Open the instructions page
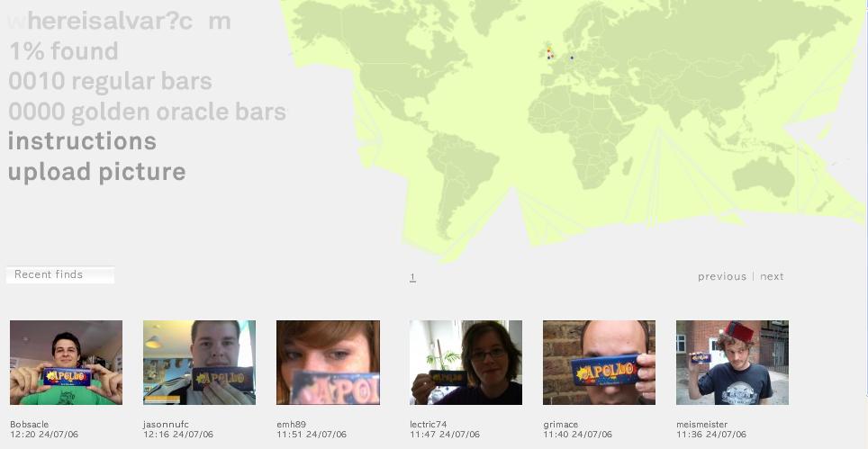 83,141
